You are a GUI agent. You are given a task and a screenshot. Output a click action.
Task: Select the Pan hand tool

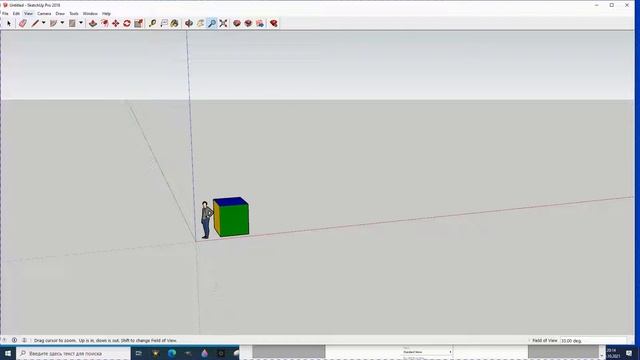click(200, 24)
